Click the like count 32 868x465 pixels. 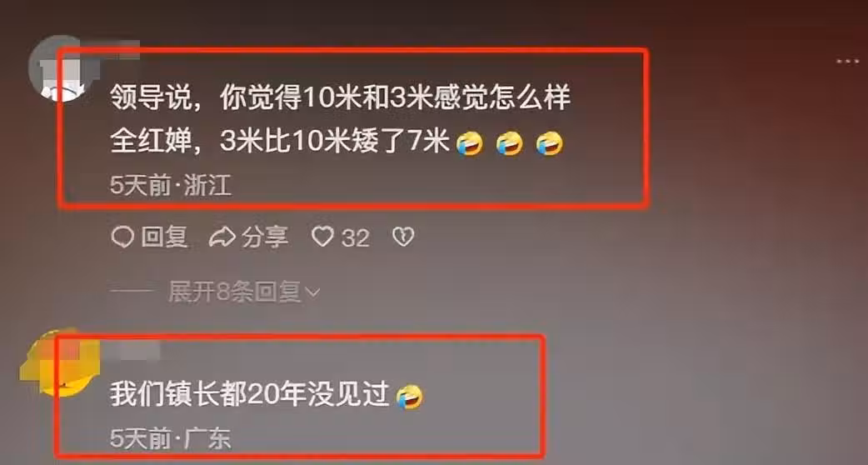point(355,238)
